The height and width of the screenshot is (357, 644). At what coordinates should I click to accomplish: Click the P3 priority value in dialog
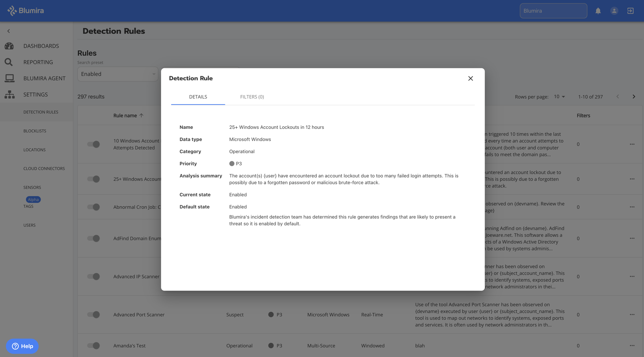235,164
